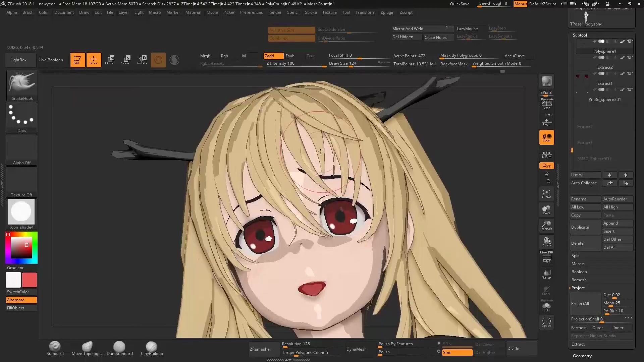Open the Extract subtool section

pos(578,344)
